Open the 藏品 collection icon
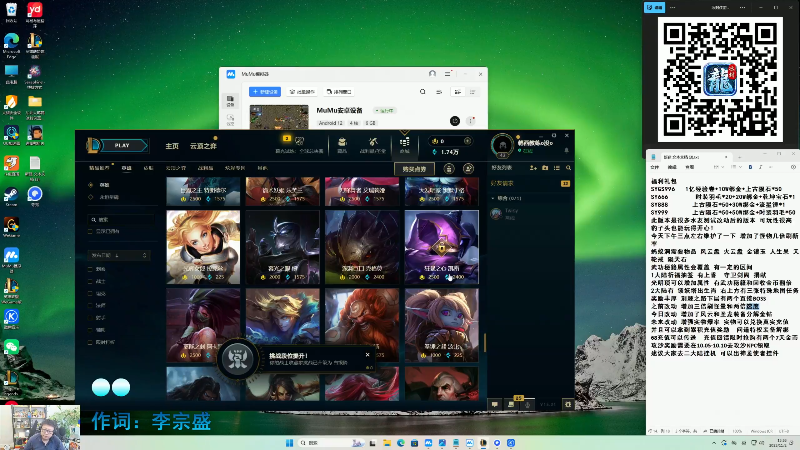 [342, 144]
